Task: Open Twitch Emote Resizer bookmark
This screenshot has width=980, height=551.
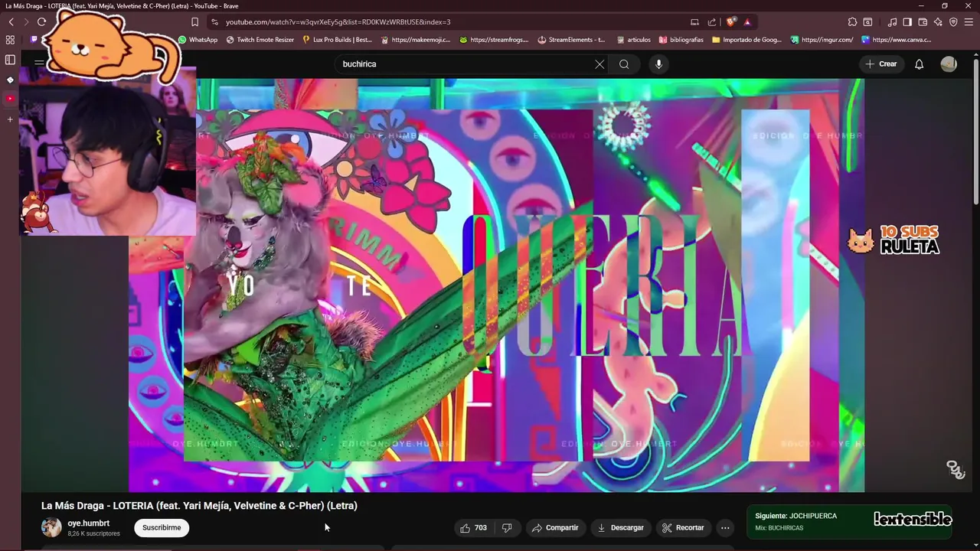Action: pyautogui.click(x=260, y=40)
